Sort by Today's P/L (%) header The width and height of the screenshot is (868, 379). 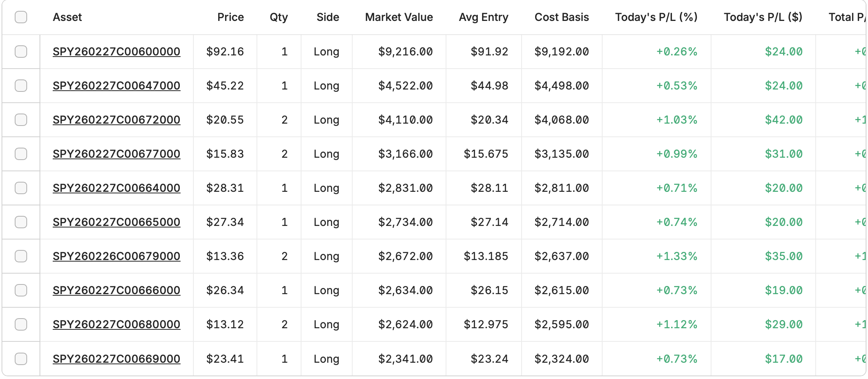point(656,17)
